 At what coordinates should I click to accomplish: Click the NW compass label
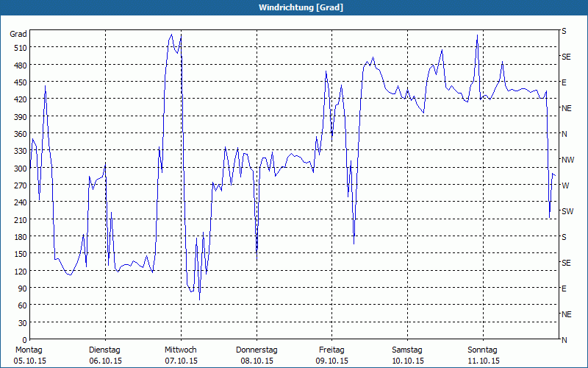(567, 160)
